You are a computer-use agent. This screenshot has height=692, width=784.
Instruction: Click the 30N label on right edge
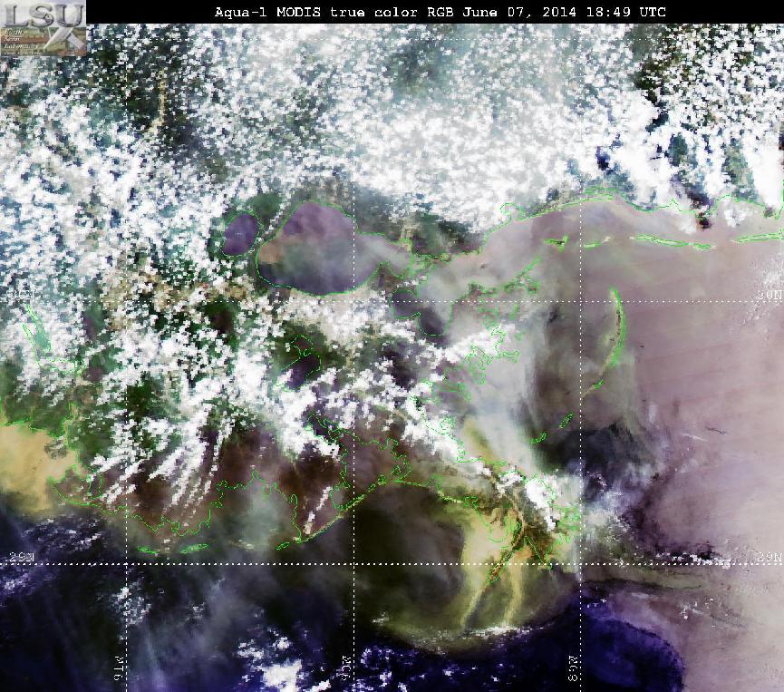pos(769,296)
